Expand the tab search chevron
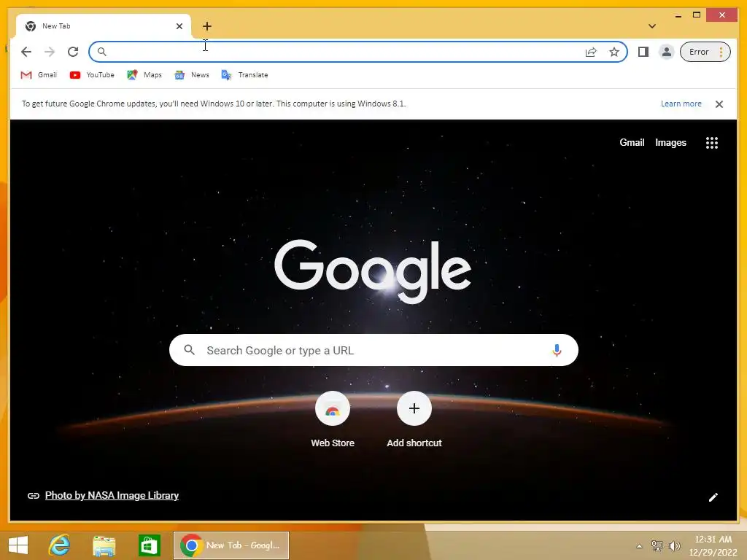Screen dimensions: 747x560 (652, 26)
